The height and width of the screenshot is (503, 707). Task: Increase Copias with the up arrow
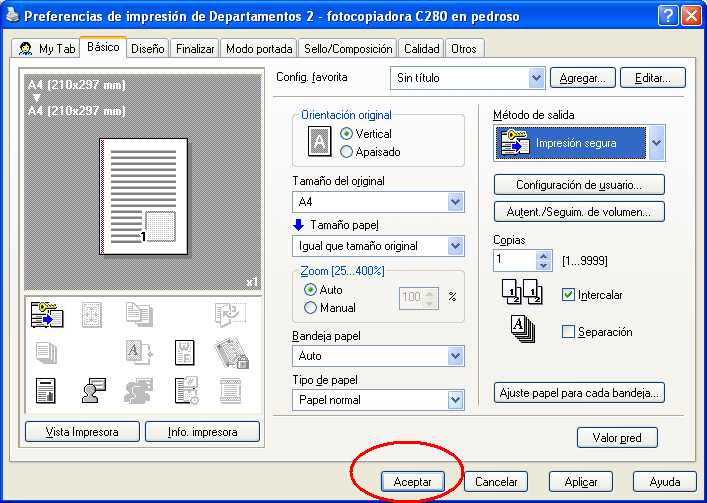pos(544,256)
